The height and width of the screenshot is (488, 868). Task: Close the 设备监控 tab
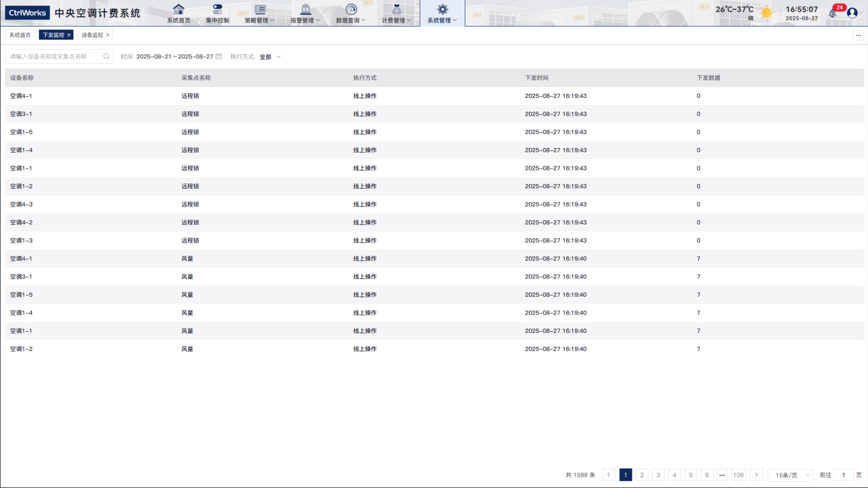pos(108,35)
